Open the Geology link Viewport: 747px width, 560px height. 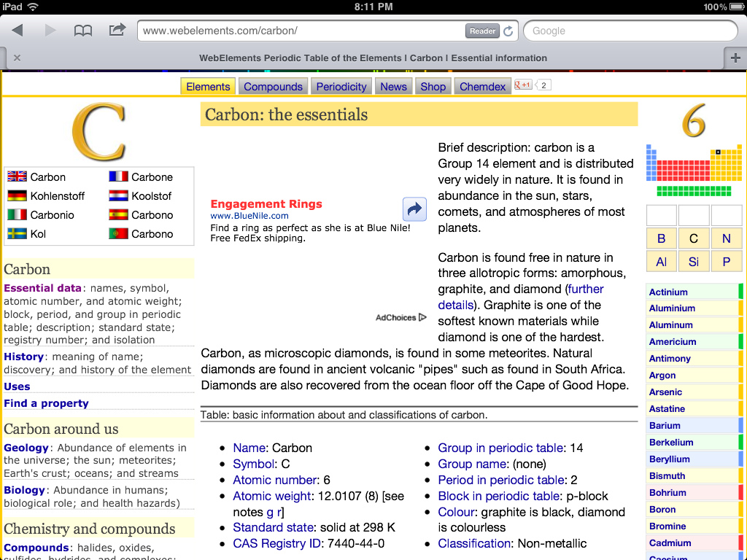tap(26, 448)
